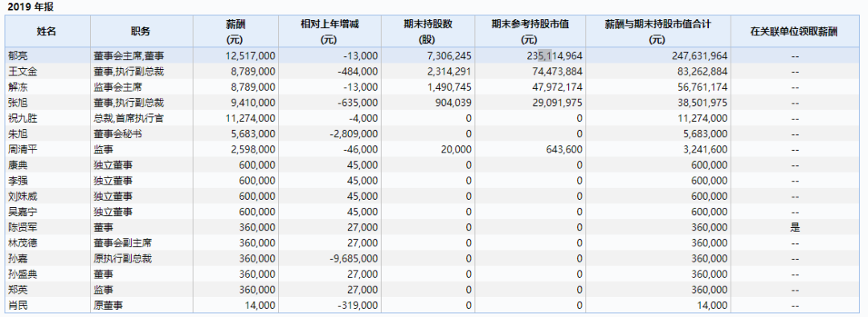Click total value 83,262,884

click(702, 71)
